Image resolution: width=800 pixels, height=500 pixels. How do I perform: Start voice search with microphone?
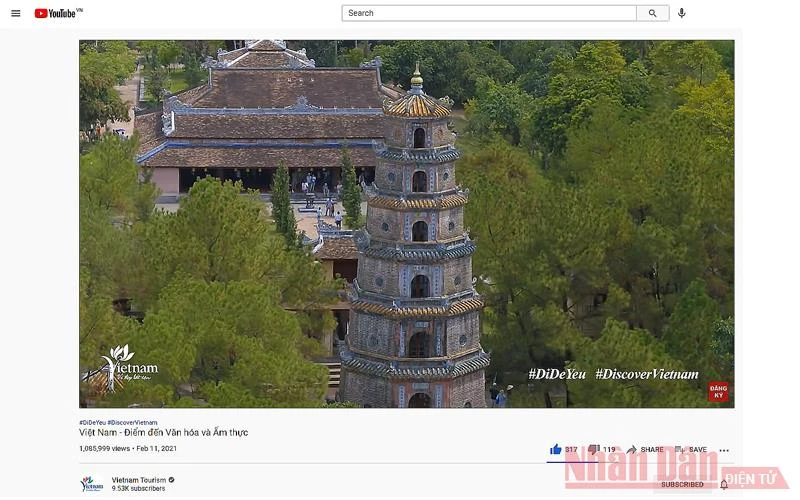pos(682,13)
